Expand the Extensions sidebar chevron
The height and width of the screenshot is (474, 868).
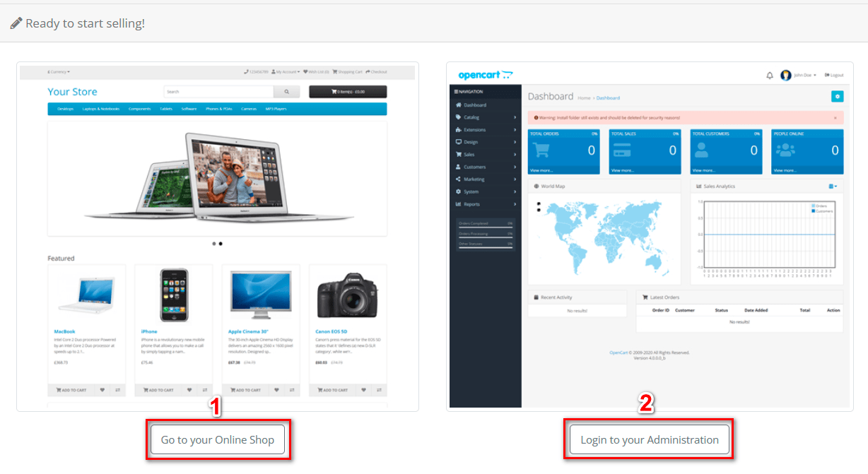tap(515, 130)
